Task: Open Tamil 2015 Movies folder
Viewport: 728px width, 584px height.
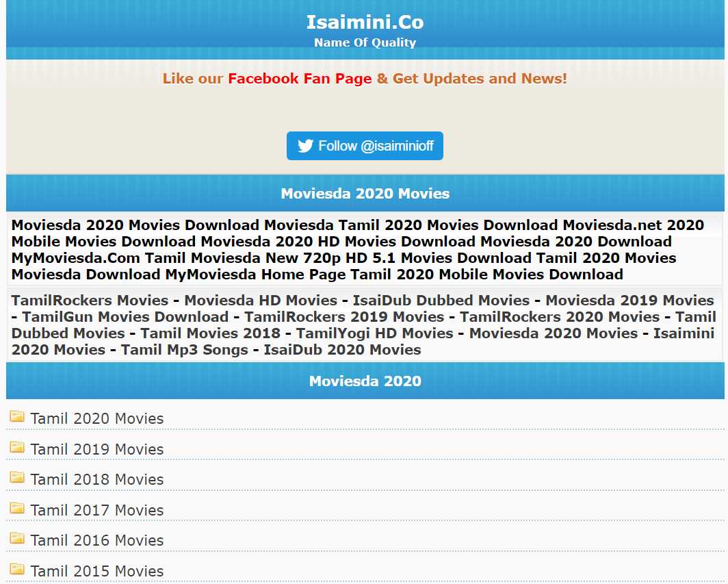Action: coord(97,571)
